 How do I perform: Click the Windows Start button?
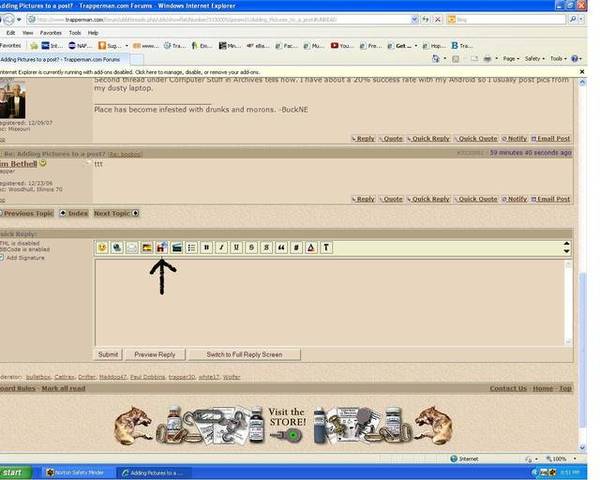14,472
